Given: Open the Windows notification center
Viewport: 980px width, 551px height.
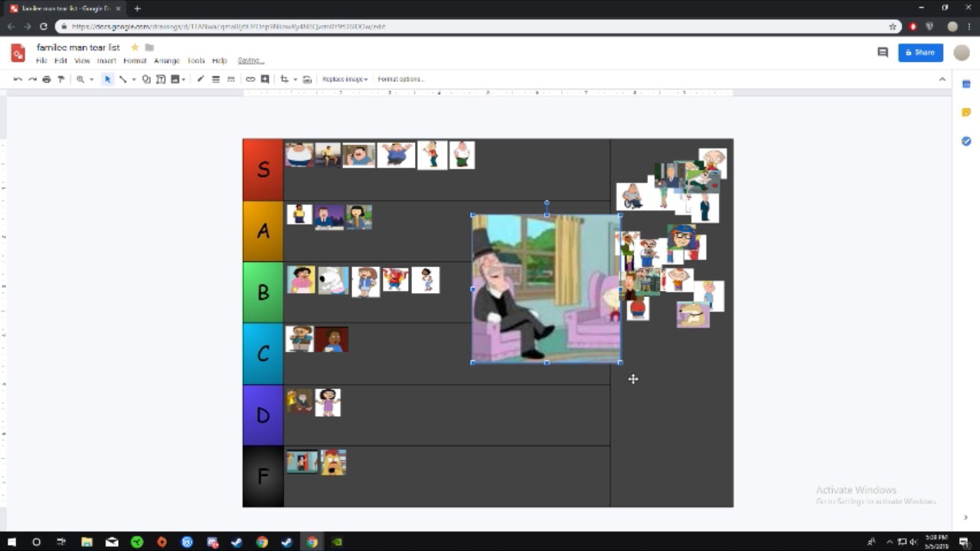Looking at the screenshot, I should tap(964, 542).
